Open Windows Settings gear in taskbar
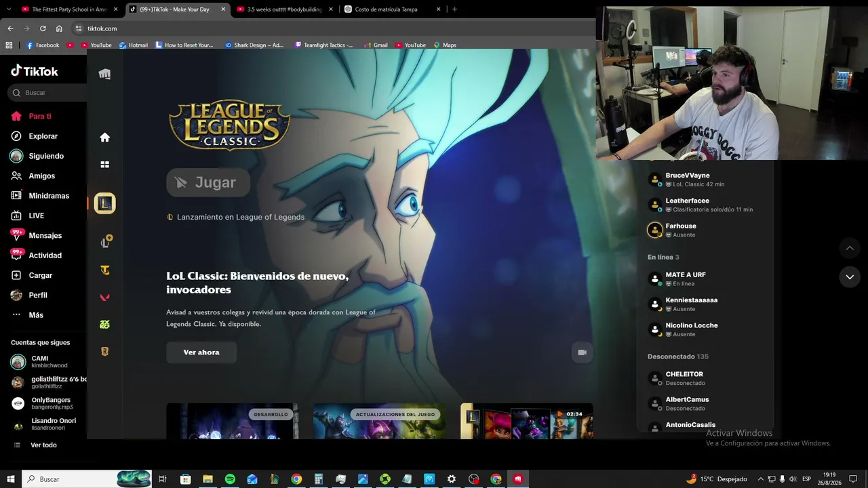Screen dimensions: 868x488 click(452, 479)
